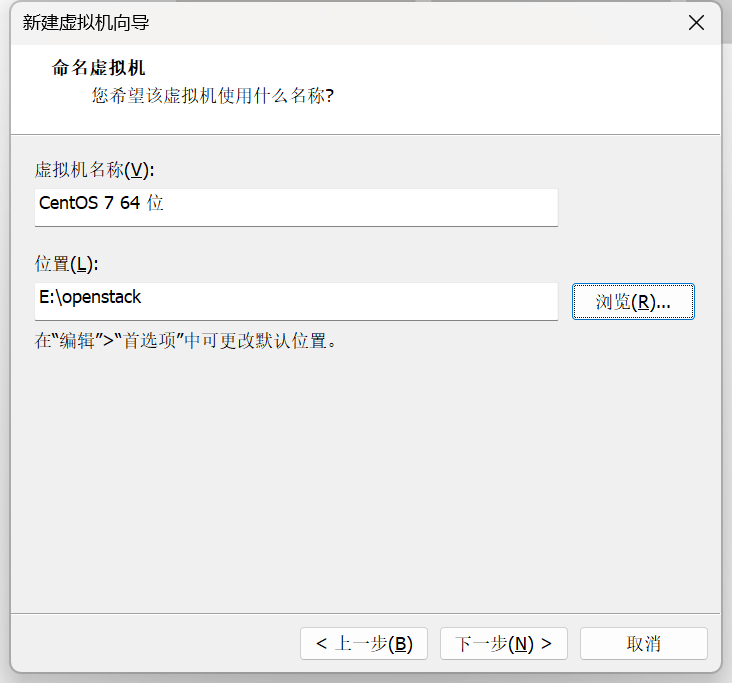Click the 位置 path input field
Viewport: 732px width, 683px height.
coord(296,301)
